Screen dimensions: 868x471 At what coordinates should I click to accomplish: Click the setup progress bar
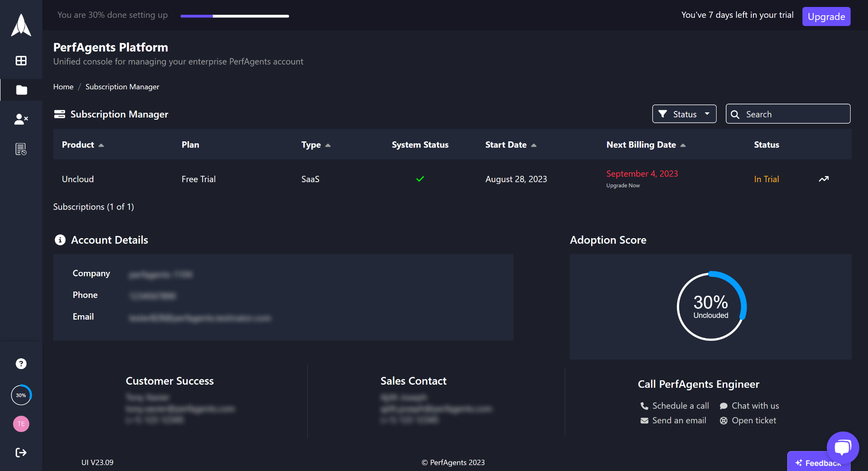234,16
